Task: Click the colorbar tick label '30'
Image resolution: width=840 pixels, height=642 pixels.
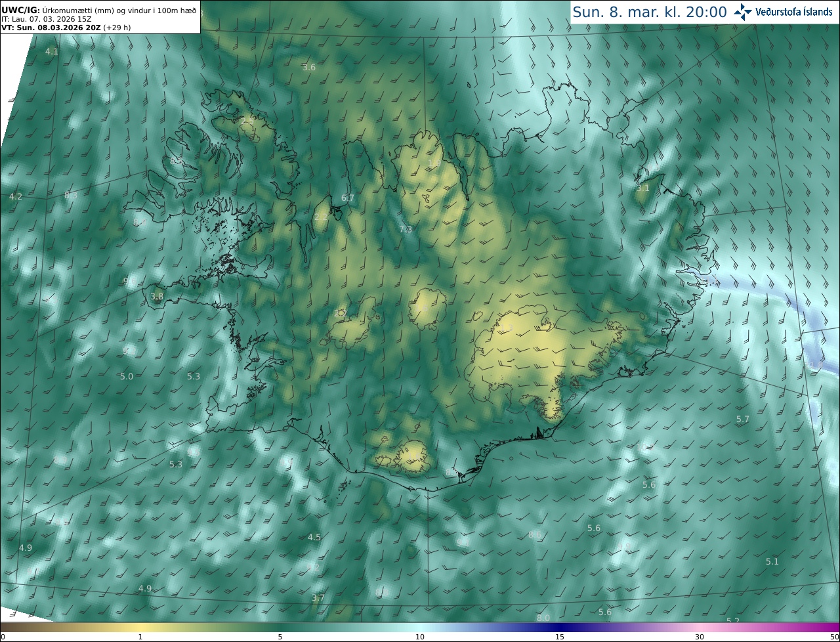Action: 700,637
